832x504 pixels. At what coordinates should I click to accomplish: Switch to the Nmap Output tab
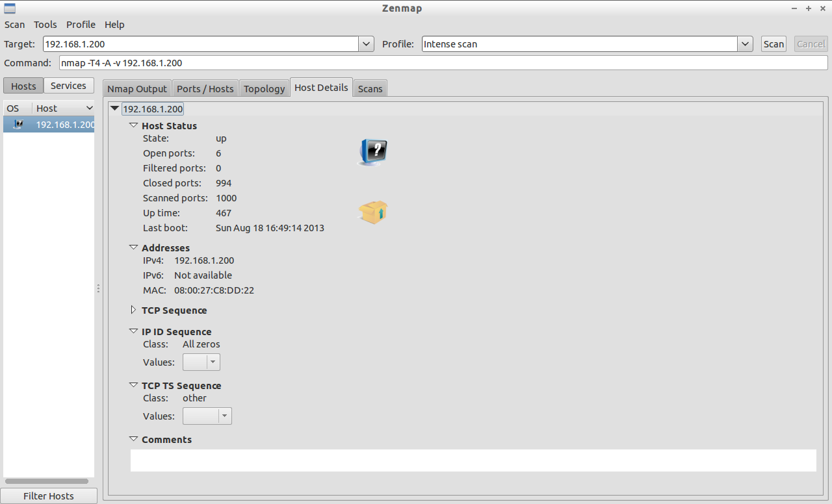[x=137, y=88]
